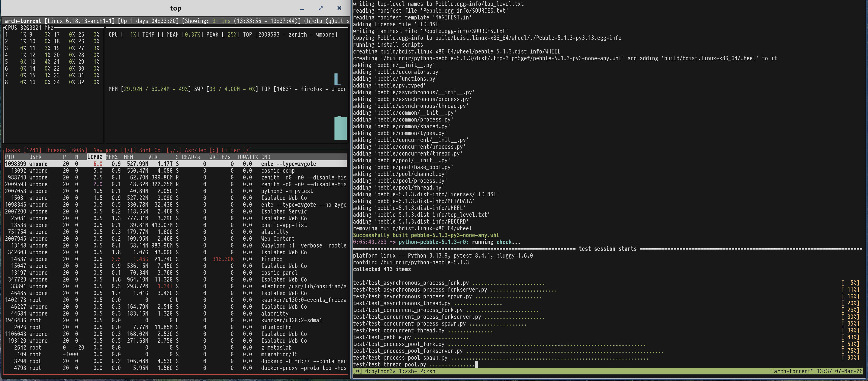Image resolution: width=868 pixels, height=381 pixels.
Task: Switch to tmux window 1:zsh
Action: tap(408, 371)
